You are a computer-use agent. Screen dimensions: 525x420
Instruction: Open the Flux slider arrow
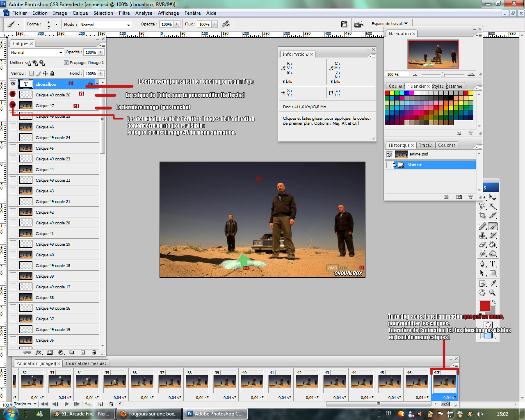[215, 24]
